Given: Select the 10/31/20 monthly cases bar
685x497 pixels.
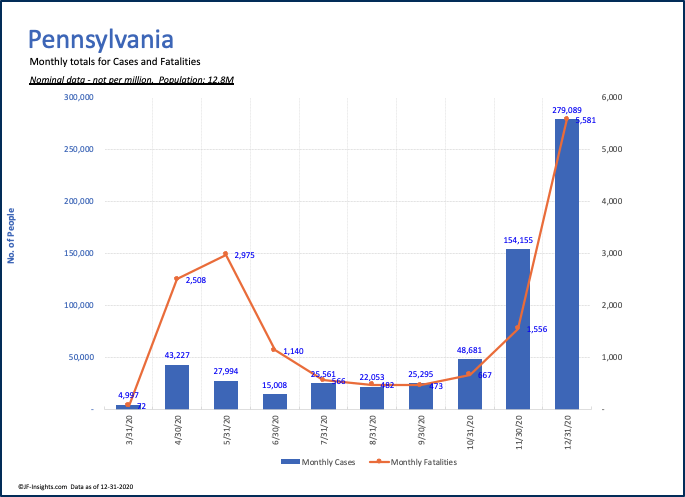Looking at the screenshot, I should click(469, 384).
